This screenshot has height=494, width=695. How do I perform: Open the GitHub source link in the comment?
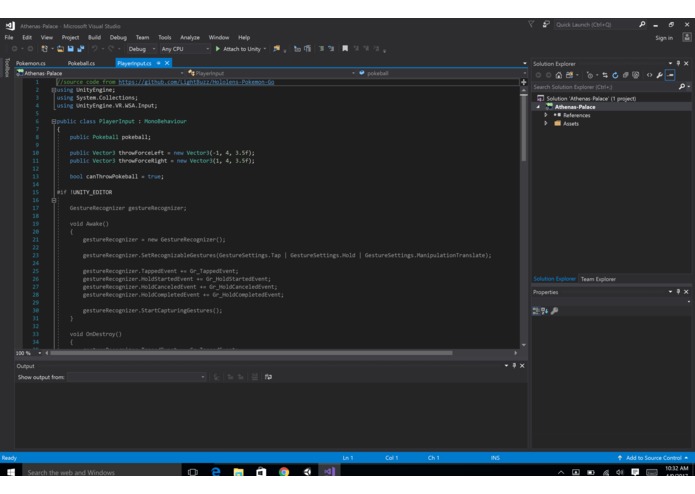[x=196, y=82]
